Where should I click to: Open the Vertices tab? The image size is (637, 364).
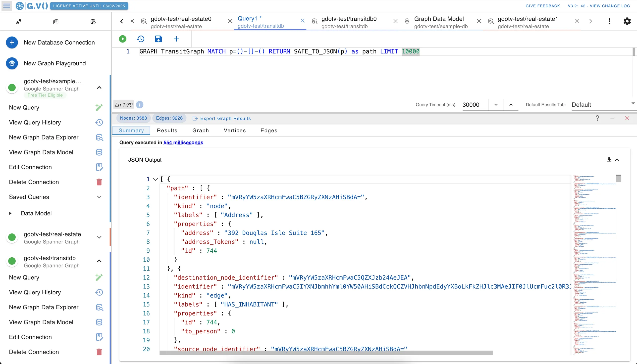235,131
